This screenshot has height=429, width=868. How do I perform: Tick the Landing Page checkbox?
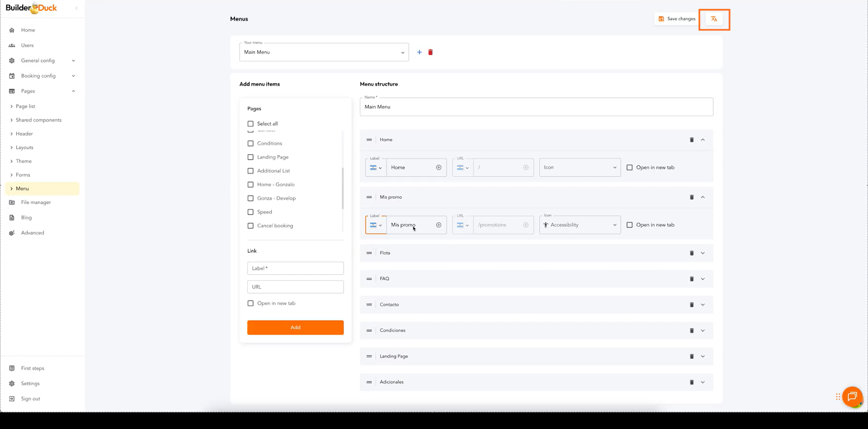point(251,157)
